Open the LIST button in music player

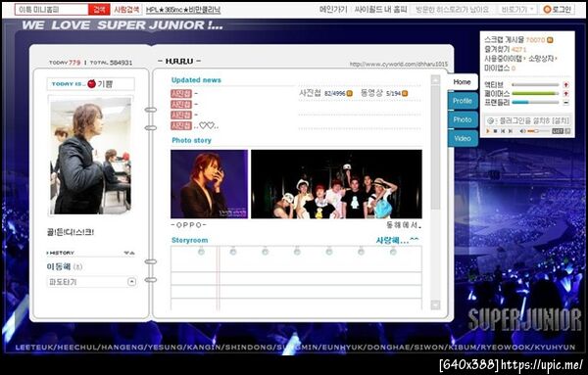click(558, 131)
